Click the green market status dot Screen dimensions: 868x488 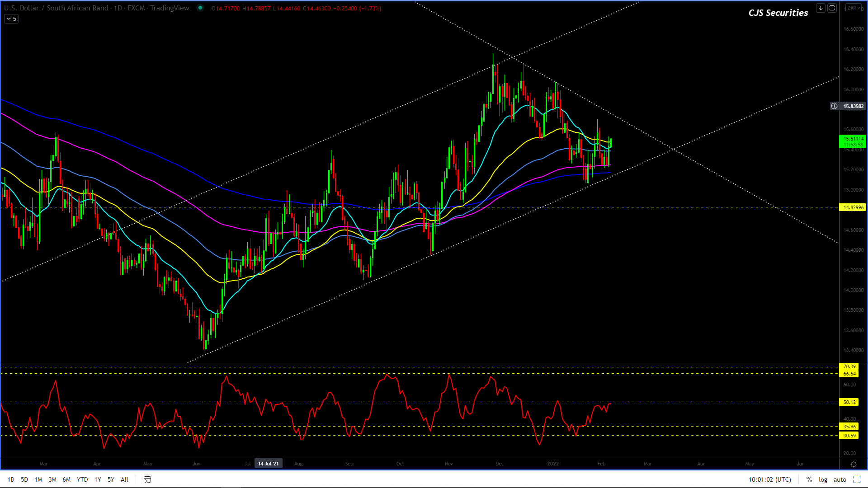pyautogui.click(x=200, y=8)
